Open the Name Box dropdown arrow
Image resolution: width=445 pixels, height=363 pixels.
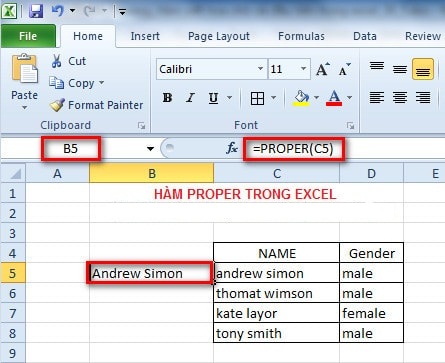[x=151, y=149]
